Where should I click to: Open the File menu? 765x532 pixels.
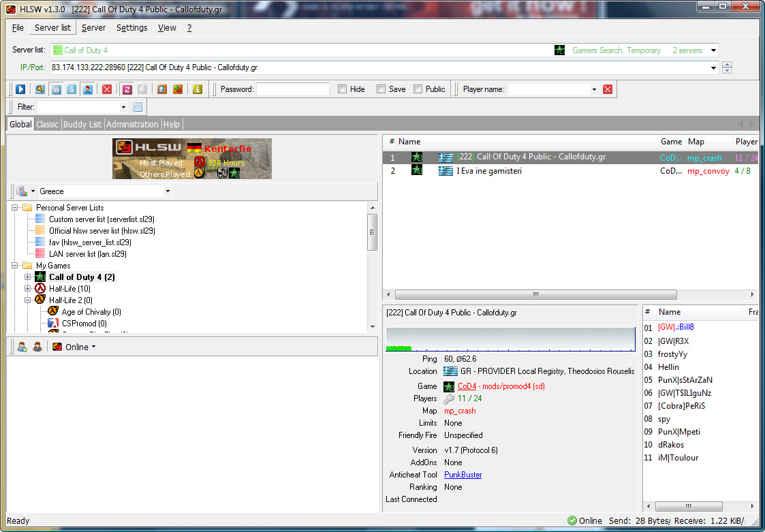(18, 28)
